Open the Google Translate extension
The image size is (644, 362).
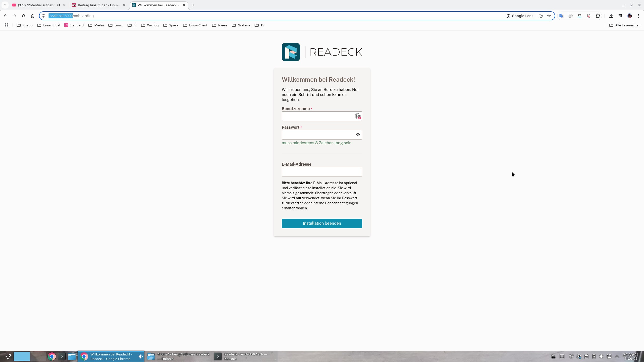[561, 16]
